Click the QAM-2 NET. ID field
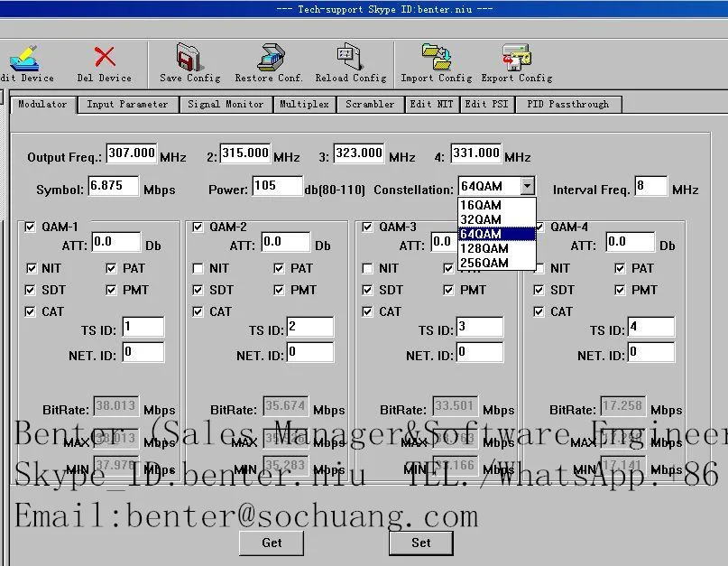Image resolution: width=728 pixels, height=566 pixels. pyautogui.click(x=310, y=352)
